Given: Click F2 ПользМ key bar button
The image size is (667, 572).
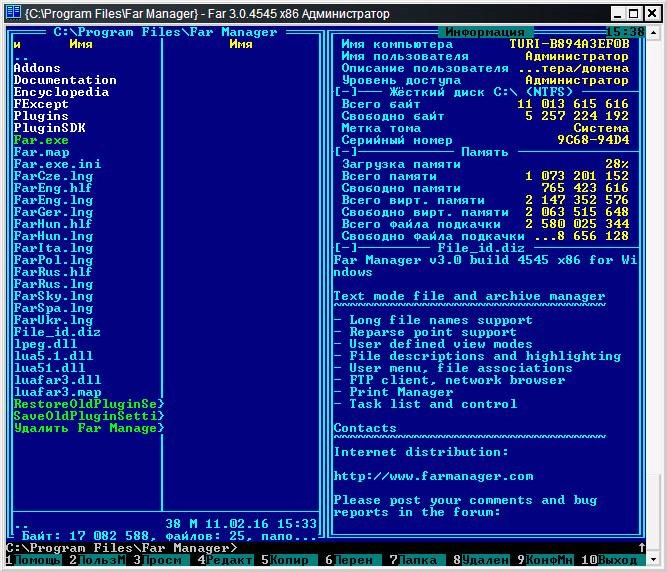Looking at the screenshot, I should point(98,560).
